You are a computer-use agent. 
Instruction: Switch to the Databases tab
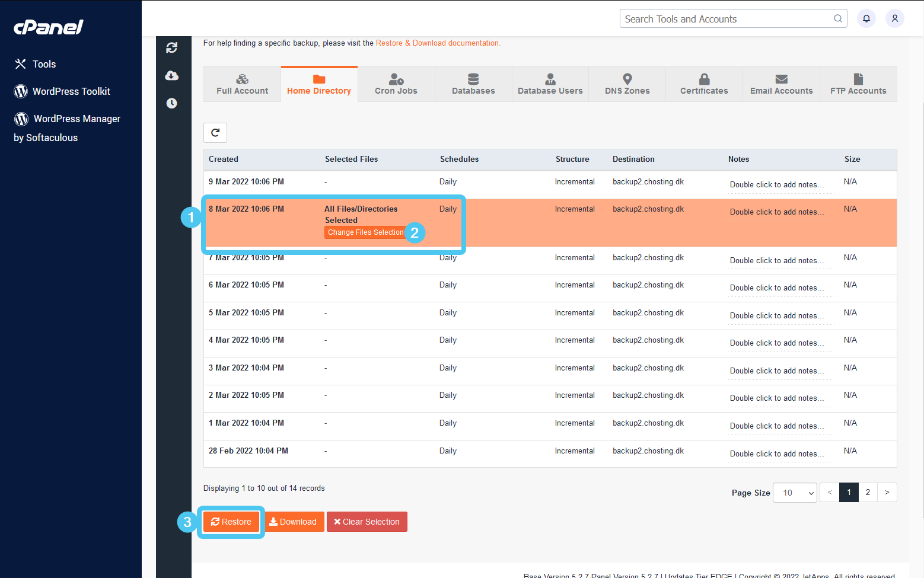473,84
